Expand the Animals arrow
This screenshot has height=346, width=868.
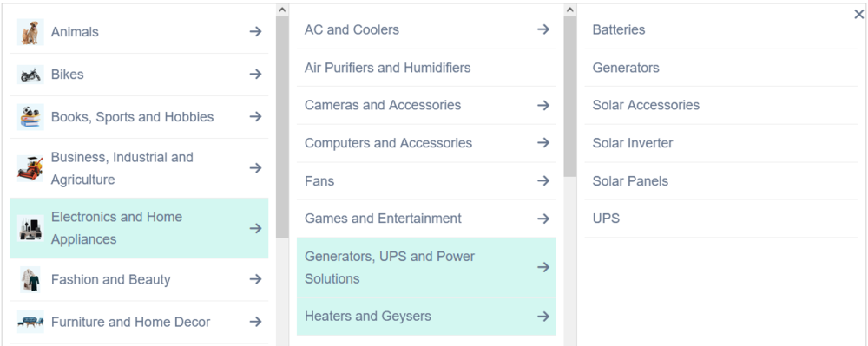click(255, 31)
